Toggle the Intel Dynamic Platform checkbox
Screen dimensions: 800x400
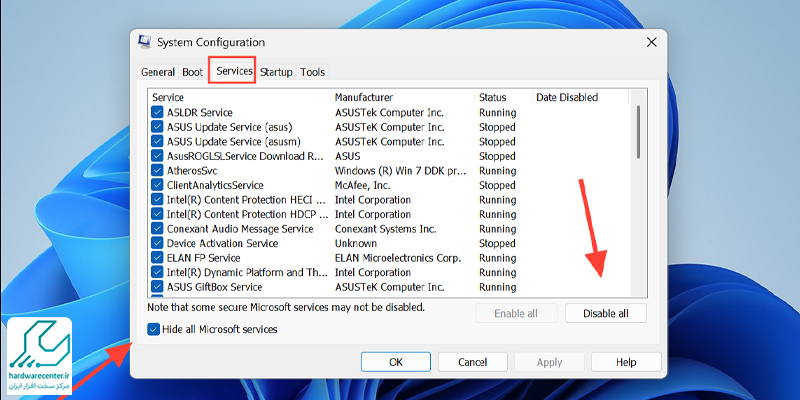(157, 272)
